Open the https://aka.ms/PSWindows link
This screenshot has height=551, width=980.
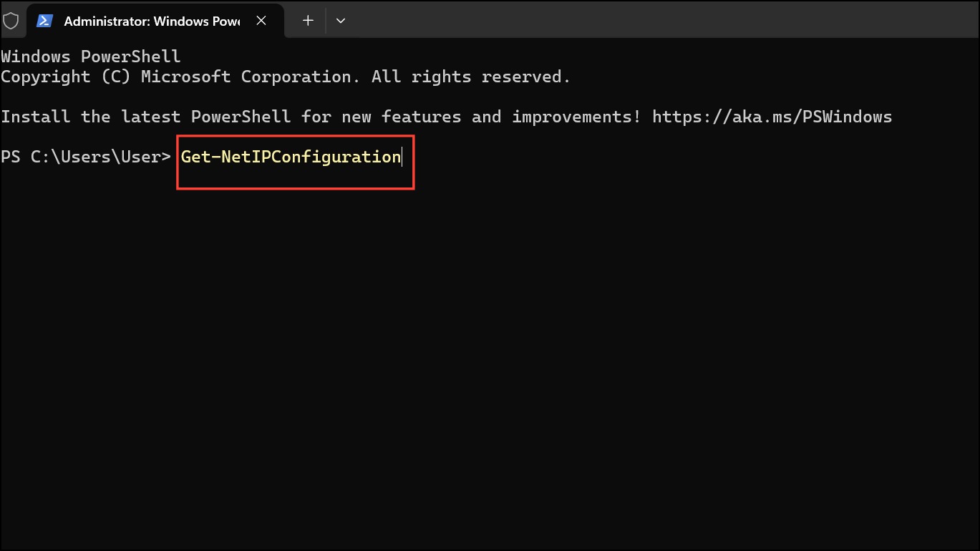pos(772,117)
